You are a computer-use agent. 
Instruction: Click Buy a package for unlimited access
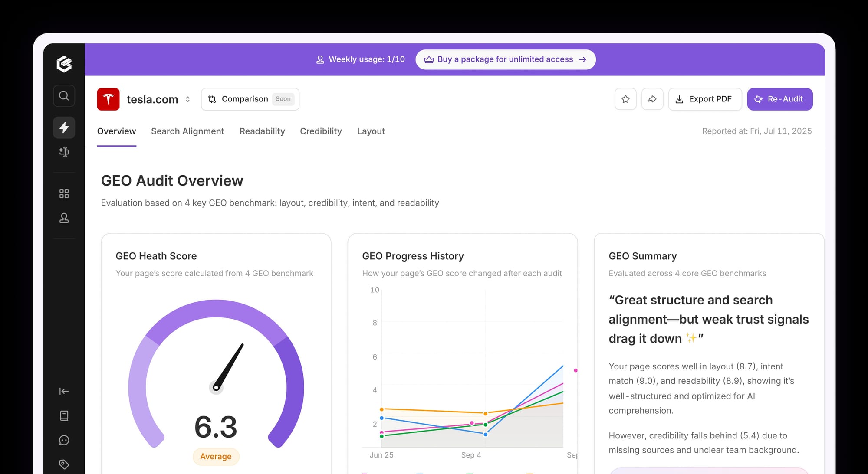505,59
